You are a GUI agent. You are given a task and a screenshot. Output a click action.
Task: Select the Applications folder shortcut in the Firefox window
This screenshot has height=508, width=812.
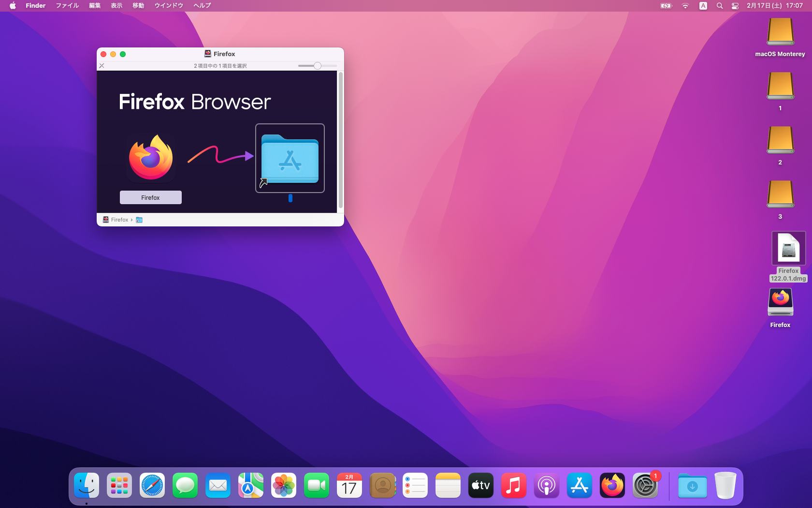pyautogui.click(x=290, y=158)
